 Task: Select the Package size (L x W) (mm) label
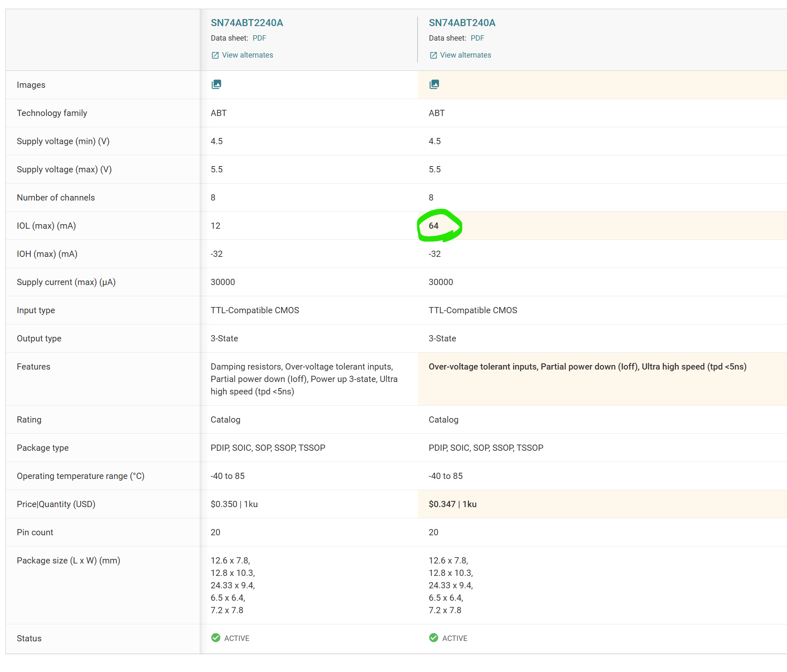coord(68,561)
